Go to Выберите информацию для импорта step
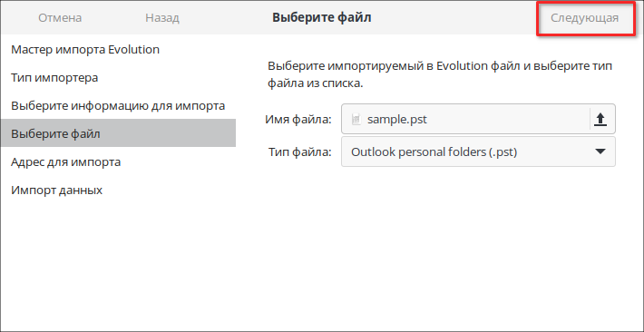 coord(118,106)
